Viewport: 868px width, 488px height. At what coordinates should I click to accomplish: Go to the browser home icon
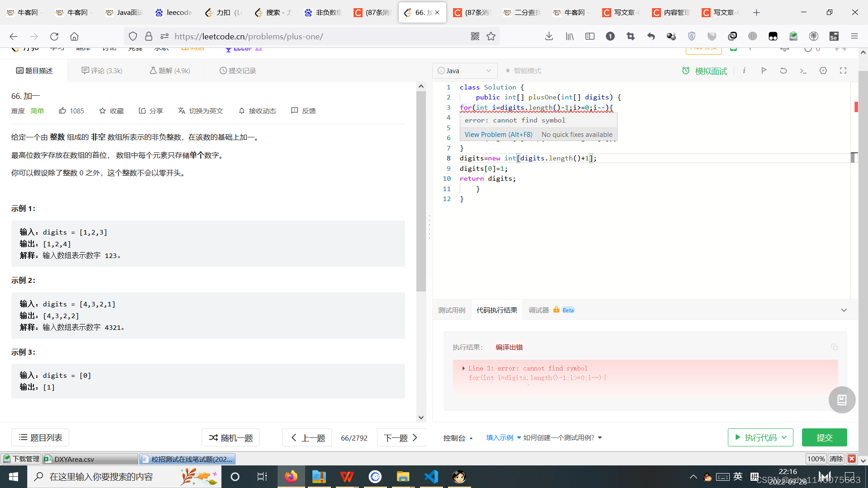pyautogui.click(x=74, y=37)
